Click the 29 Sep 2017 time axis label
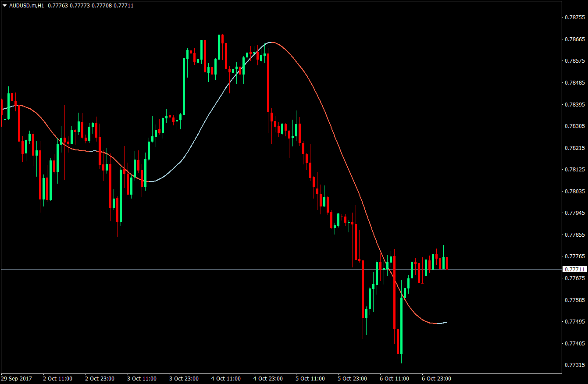The width and height of the screenshot is (588, 384). click(x=17, y=378)
